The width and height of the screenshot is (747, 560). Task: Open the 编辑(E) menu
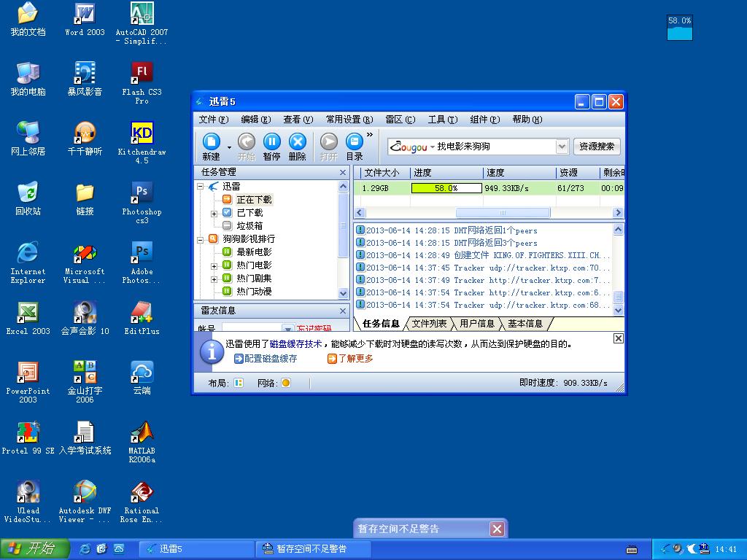(x=256, y=120)
